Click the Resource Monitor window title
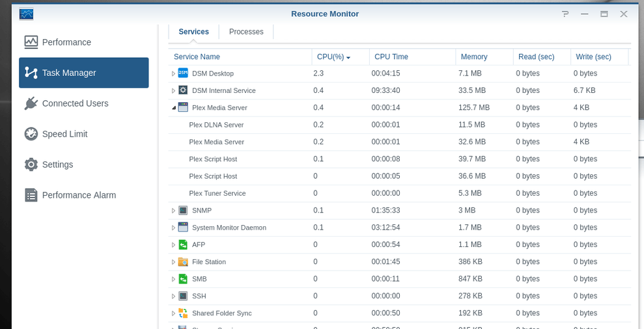Image resolution: width=644 pixels, height=329 pixels. point(325,14)
